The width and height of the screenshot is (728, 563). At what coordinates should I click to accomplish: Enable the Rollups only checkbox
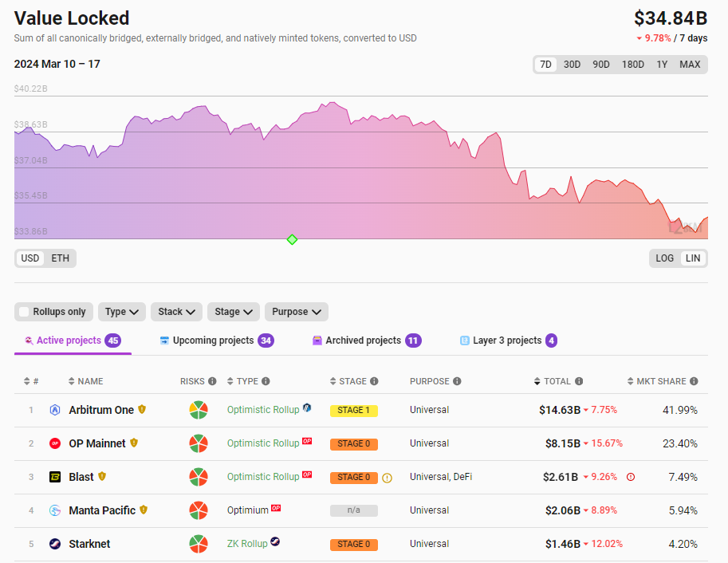(25, 312)
